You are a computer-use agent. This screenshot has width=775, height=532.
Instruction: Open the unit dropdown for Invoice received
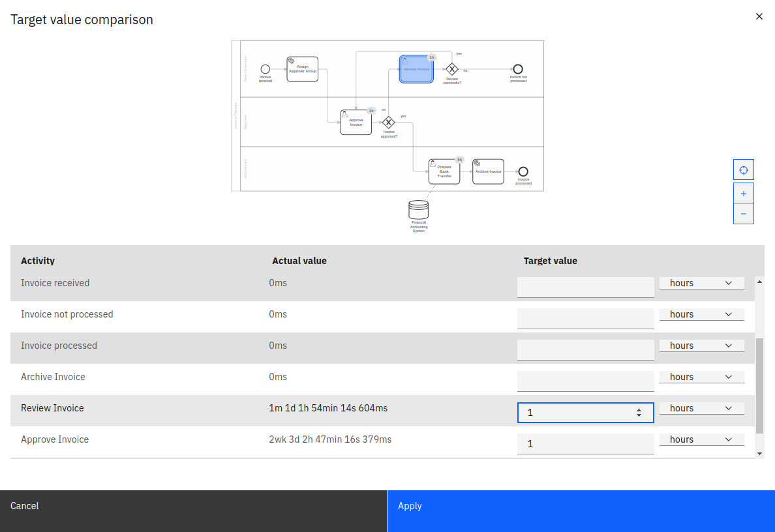coord(701,282)
